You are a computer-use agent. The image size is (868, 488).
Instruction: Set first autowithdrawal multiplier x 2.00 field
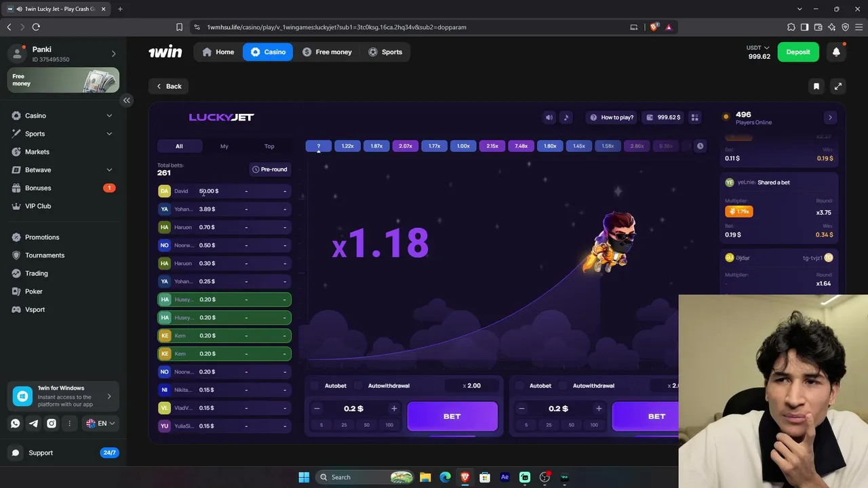[x=472, y=386]
